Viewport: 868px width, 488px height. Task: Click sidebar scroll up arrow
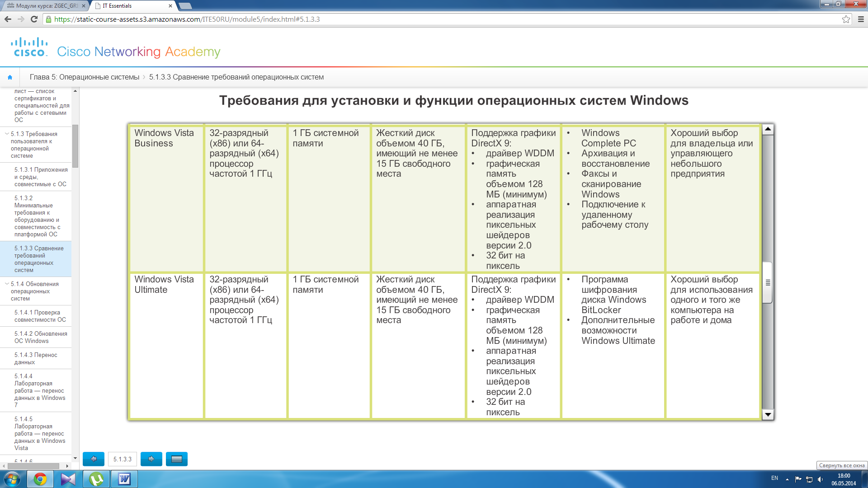[x=75, y=91]
